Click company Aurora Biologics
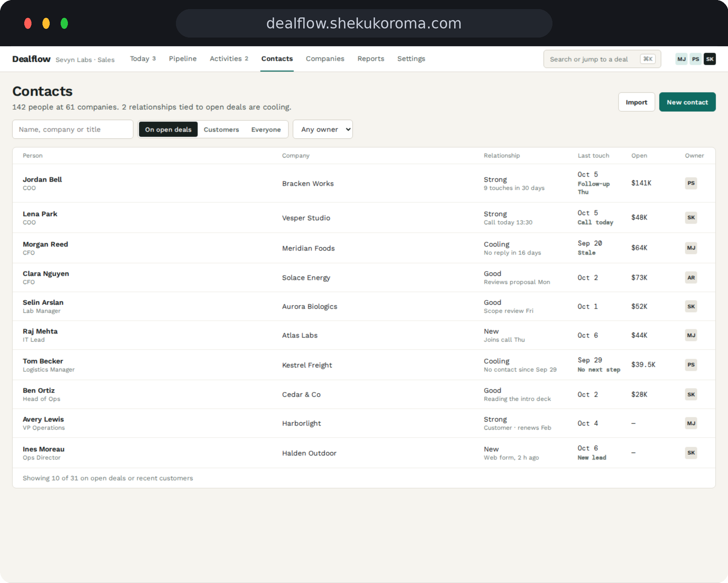Screen dimensions: 728x583 point(309,306)
